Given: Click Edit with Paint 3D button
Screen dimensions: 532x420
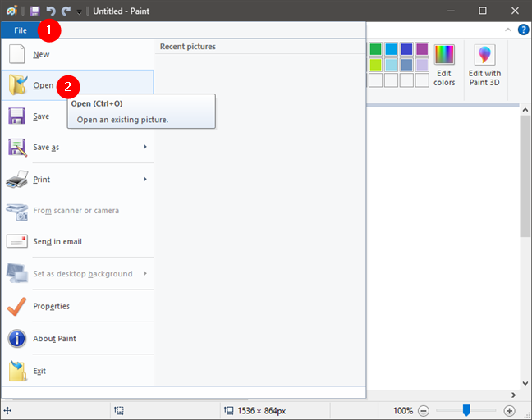Looking at the screenshot, I should [484, 66].
